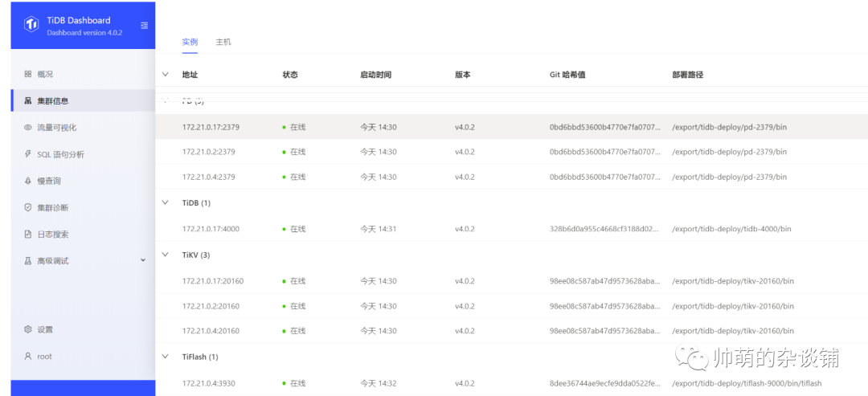Collapse the TiFlash (1) group
This screenshot has width=868, height=396.
click(166, 356)
